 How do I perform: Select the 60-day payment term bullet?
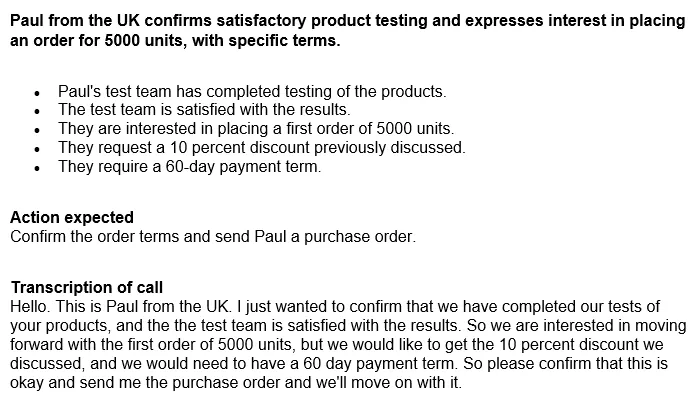[189, 167]
